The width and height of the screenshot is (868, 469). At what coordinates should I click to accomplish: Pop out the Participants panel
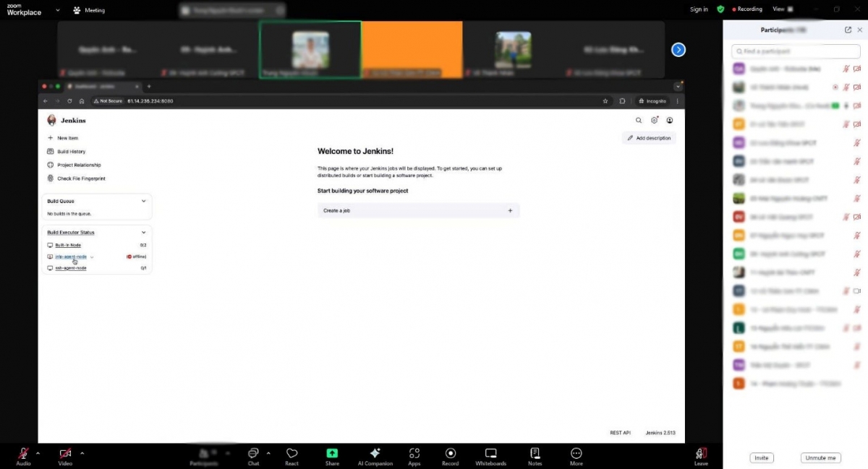848,30
